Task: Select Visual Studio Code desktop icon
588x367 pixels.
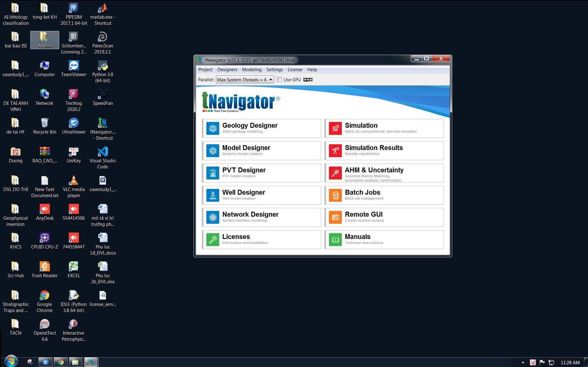Action: [103, 158]
